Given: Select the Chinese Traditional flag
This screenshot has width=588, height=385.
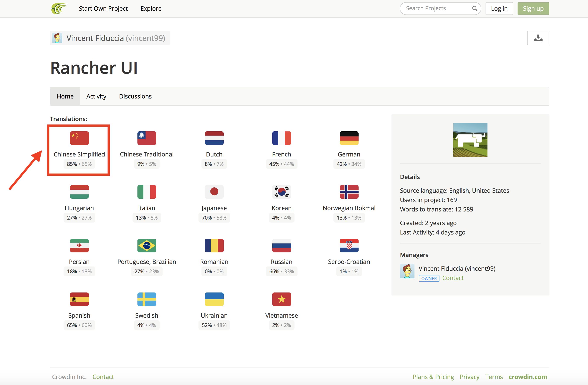Looking at the screenshot, I should (x=147, y=138).
